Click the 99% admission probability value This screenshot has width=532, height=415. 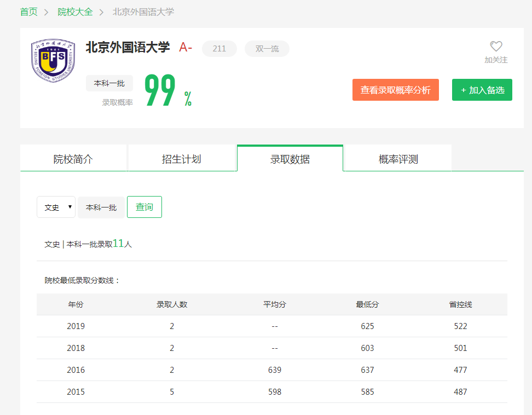point(168,90)
